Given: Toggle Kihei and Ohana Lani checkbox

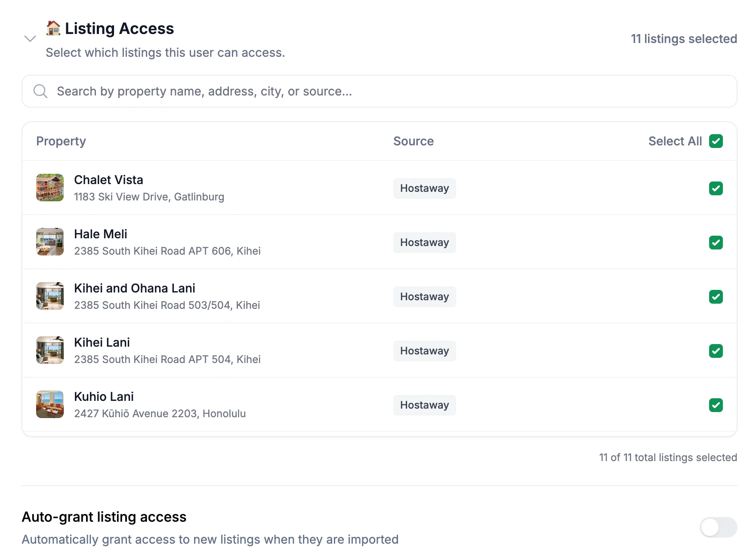Looking at the screenshot, I should (x=716, y=297).
